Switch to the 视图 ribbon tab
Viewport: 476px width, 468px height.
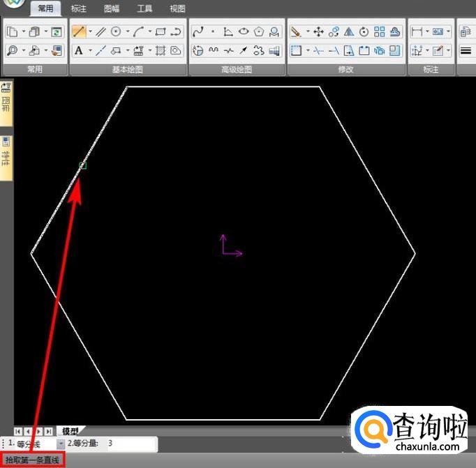[x=177, y=8]
